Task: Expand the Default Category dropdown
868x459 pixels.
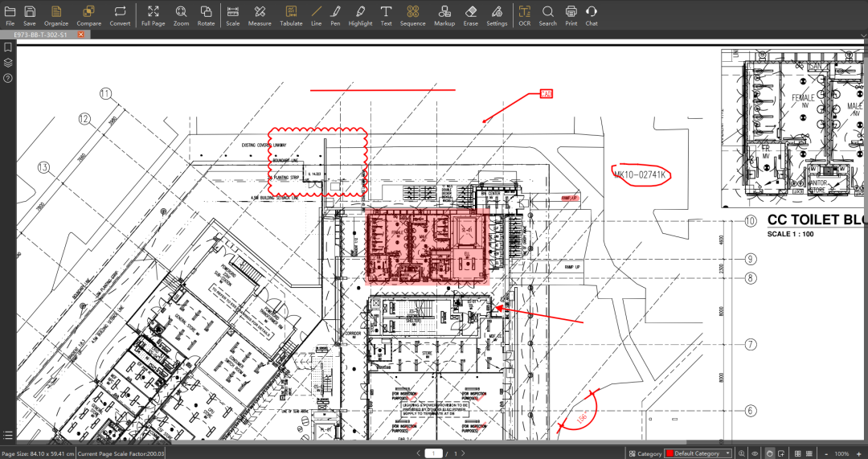Action: click(x=728, y=453)
